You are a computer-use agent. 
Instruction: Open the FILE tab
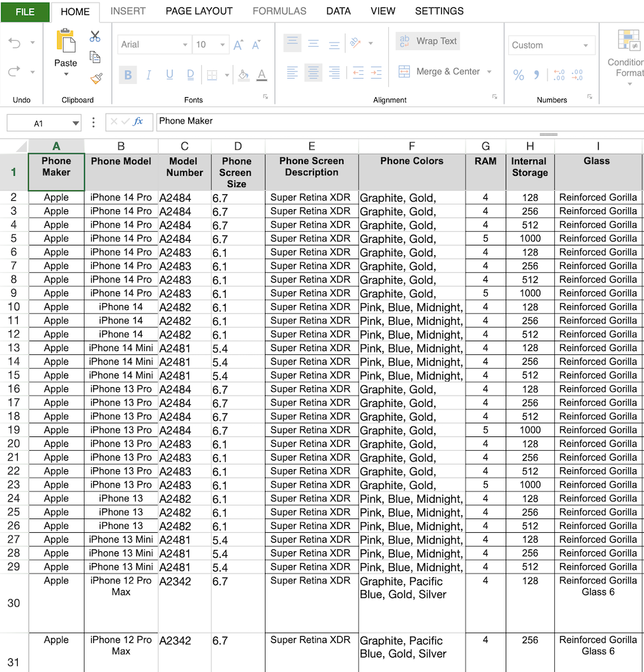point(26,12)
